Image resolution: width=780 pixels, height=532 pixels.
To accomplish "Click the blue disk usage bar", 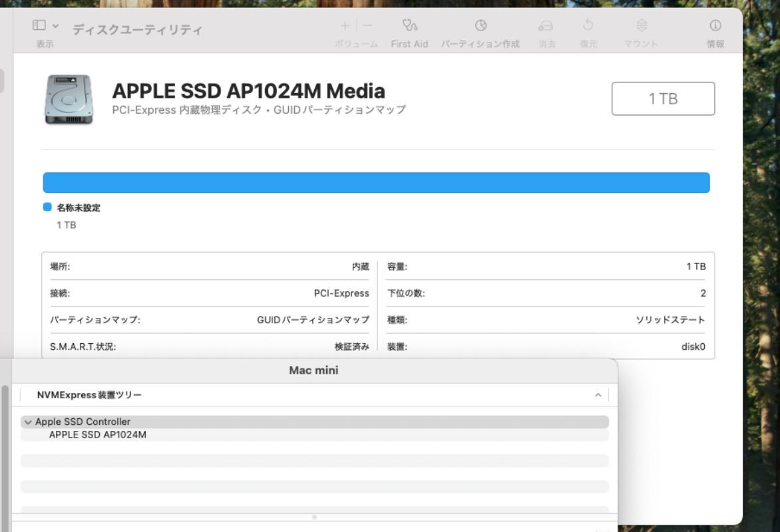I will [376, 182].
